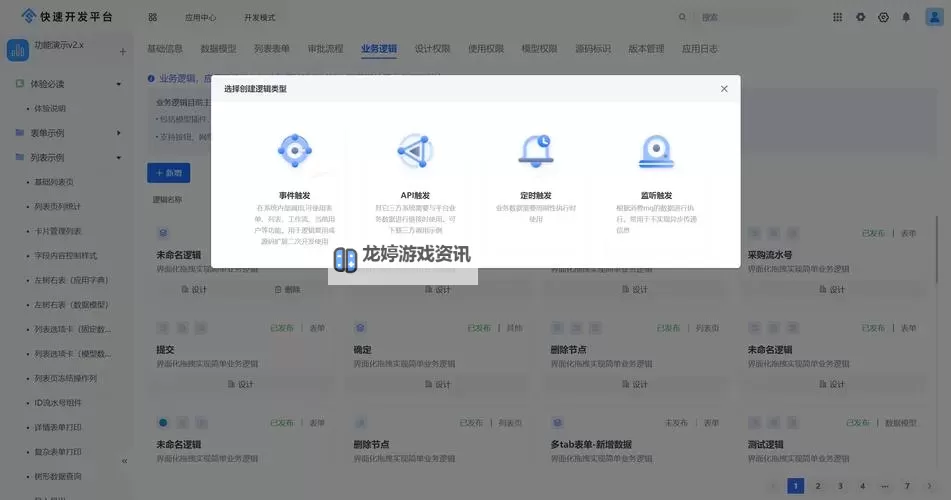Viewport: 951px width, 500px height.
Task: Go to page 3 in pagination
Action: [840, 486]
